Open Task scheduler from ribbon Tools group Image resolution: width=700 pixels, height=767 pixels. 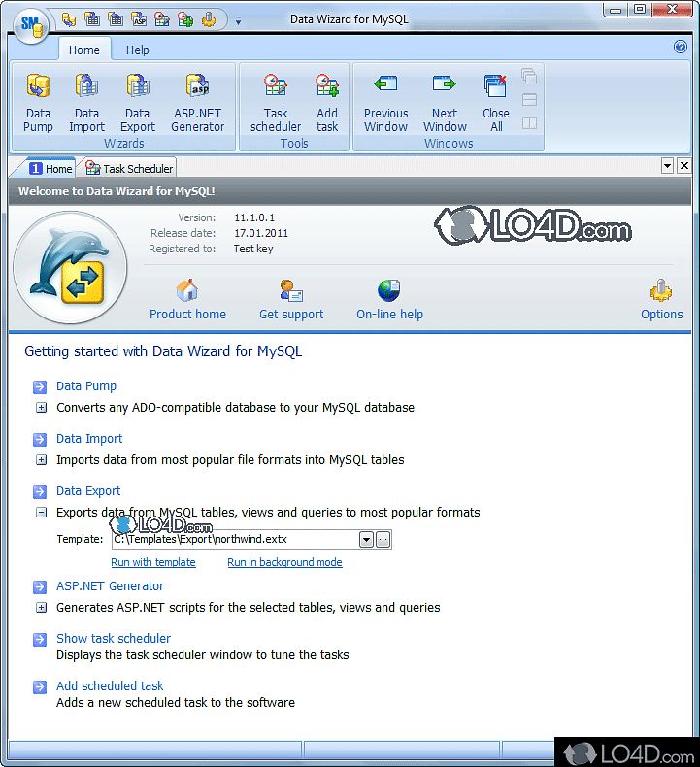(x=276, y=103)
